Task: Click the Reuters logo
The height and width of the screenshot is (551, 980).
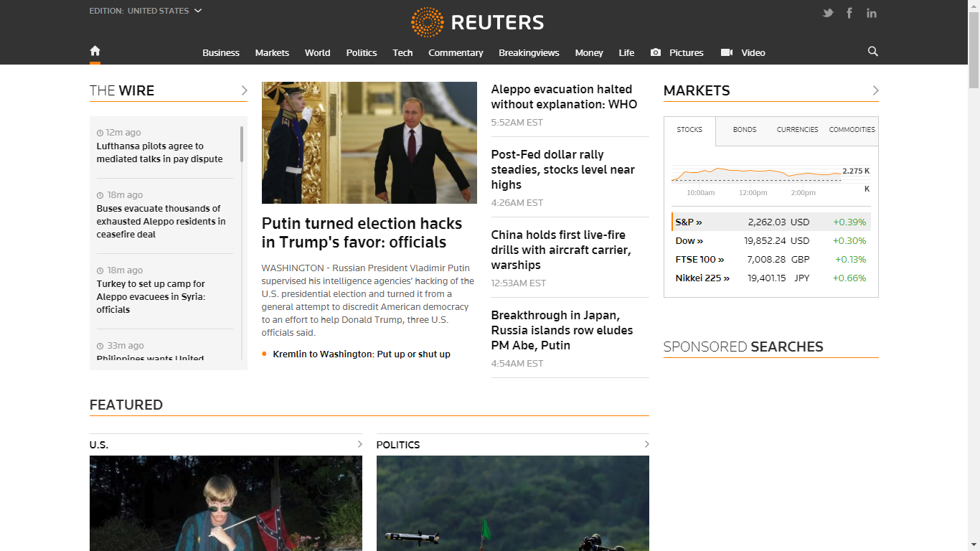Action: pos(478,22)
